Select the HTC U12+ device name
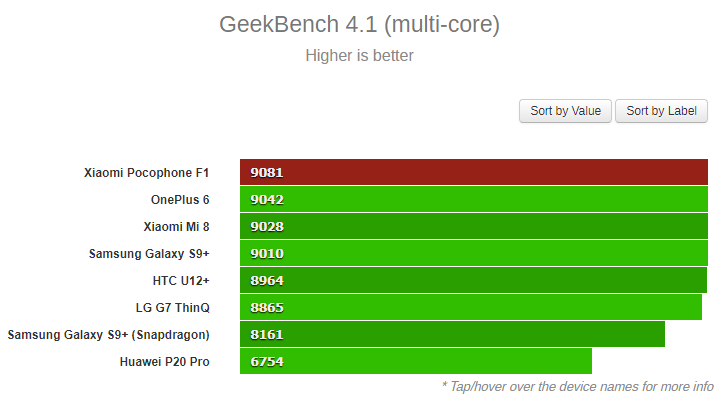Image resolution: width=721 pixels, height=409 pixels. [x=181, y=281]
